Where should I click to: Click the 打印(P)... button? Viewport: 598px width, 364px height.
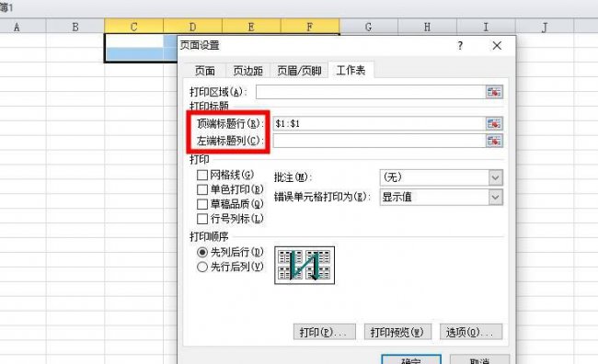point(325,332)
